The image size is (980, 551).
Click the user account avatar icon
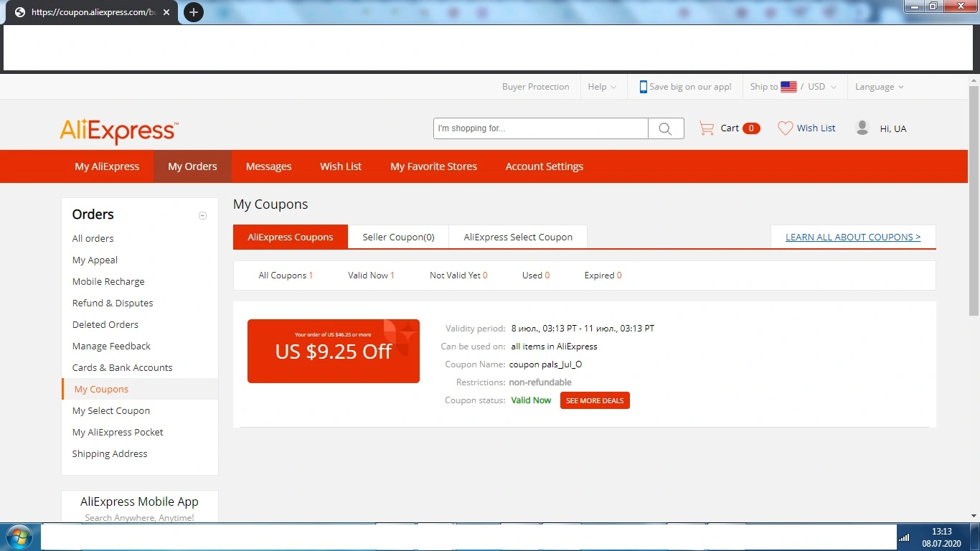coord(862,128)
